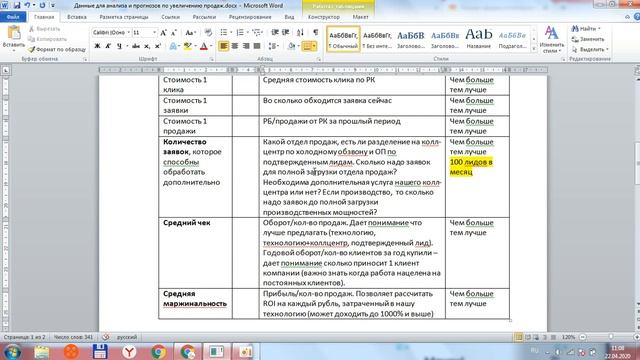Screen dimensions: 640x360
Task: Open the font name combo box
Action: [111, 33]
